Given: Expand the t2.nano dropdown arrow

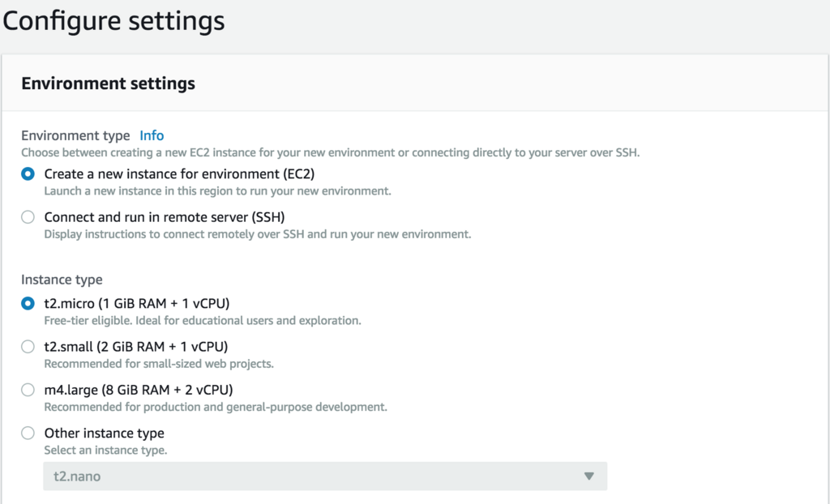Looking at the screenshot, I should pyautogui.click(x=589, y=476).
